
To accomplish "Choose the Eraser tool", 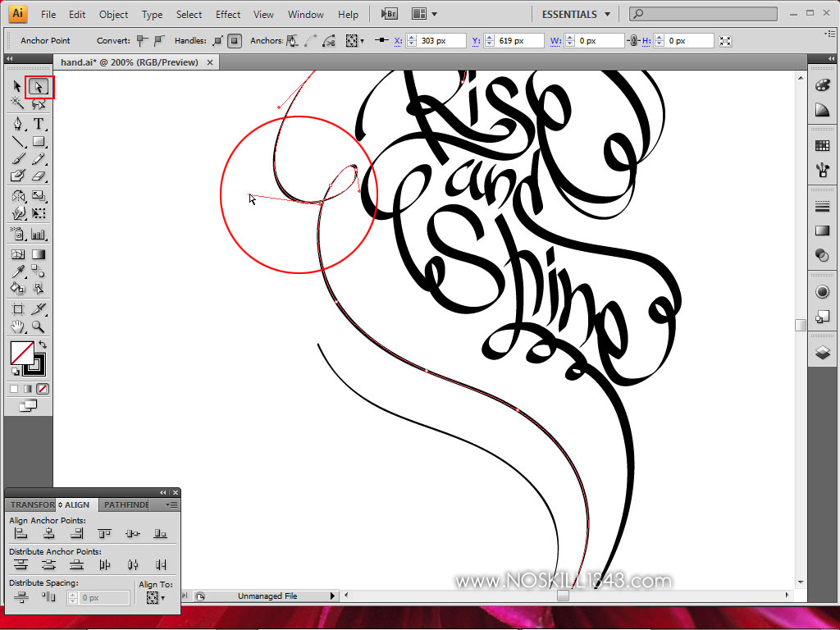I will coord(38,176).
